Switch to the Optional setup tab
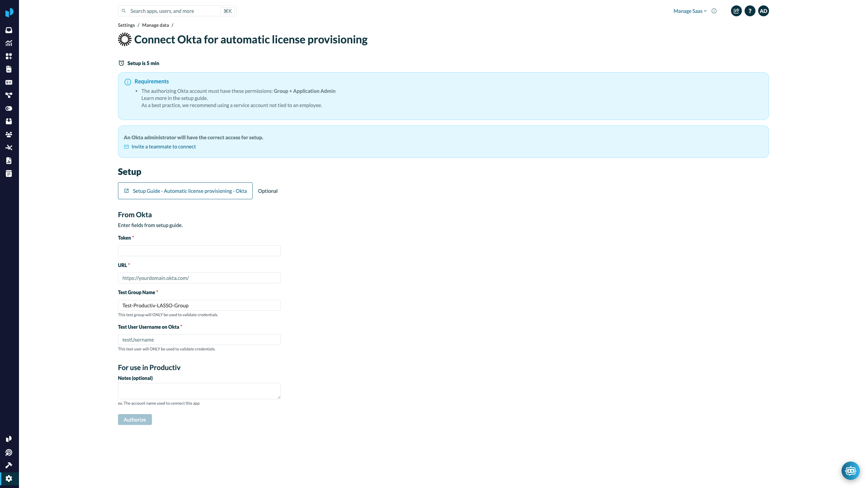The width and height of the screenshot is (868, 488). pyautogui.click(x=268, y=191)
